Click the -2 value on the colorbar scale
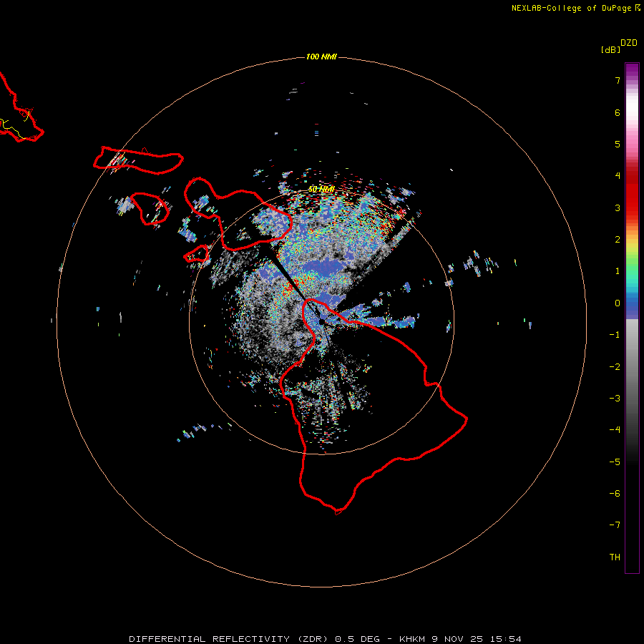The width and height of the screenshot is (644, 644). [x=615, y=367]
